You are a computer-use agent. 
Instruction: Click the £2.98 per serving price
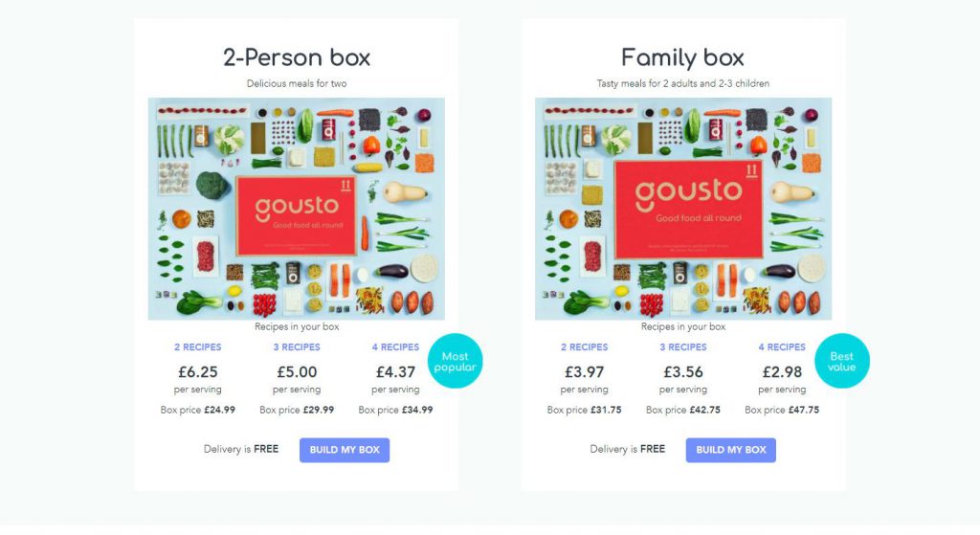(x=782, y=372)
